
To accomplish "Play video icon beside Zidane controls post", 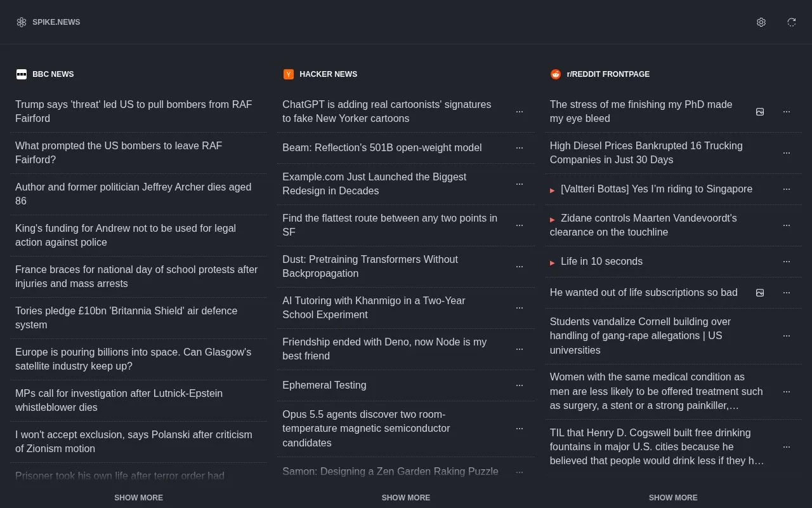I will coord(553,219).
